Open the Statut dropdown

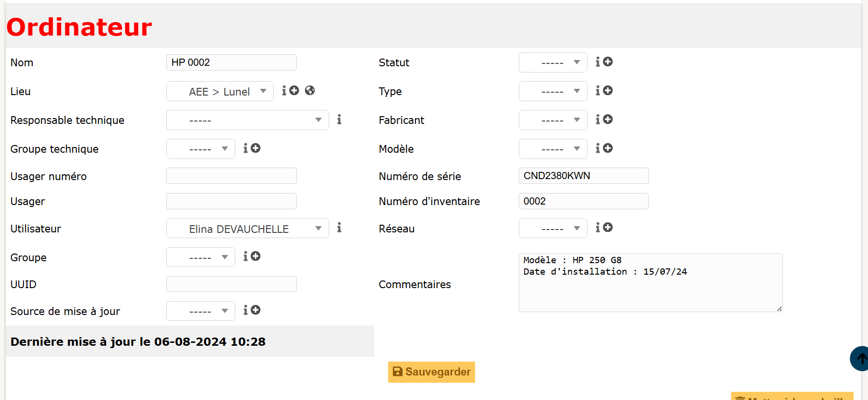[552, 62]
